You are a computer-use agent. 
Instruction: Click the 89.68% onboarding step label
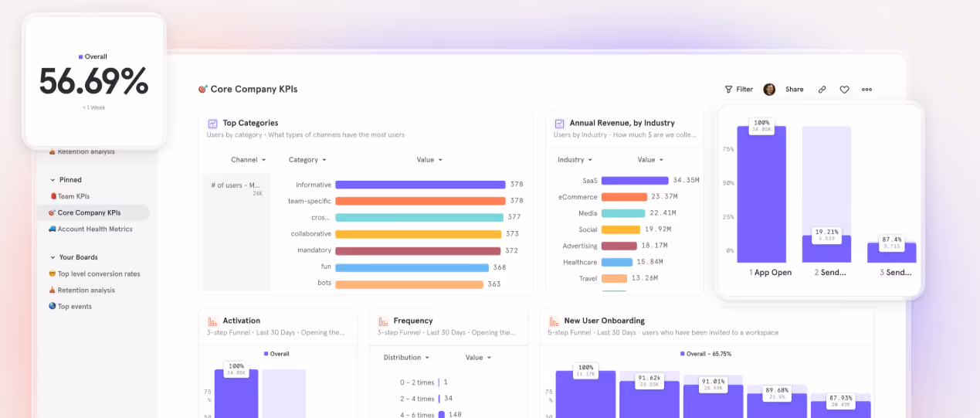coord(776,393)
